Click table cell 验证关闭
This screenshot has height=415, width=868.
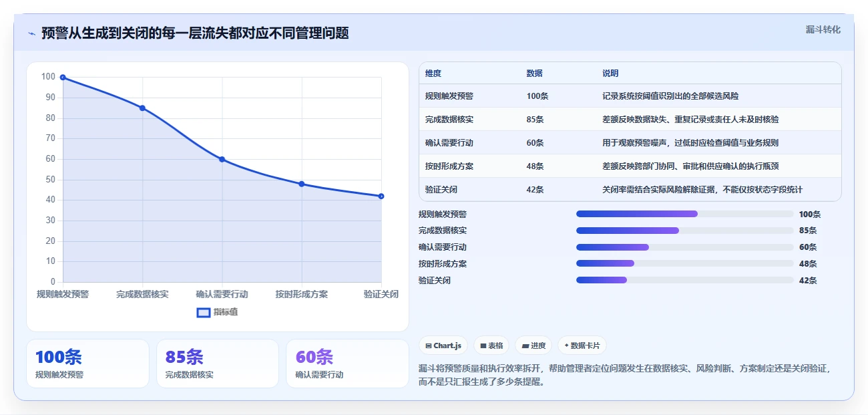441,190
